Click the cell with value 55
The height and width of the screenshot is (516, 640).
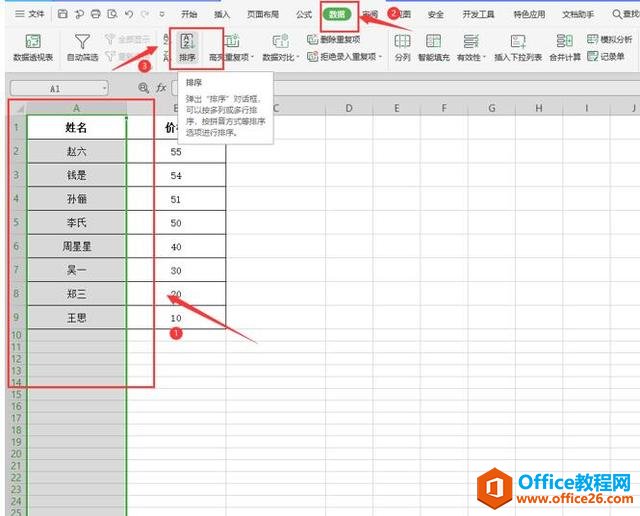pos(176,151)
